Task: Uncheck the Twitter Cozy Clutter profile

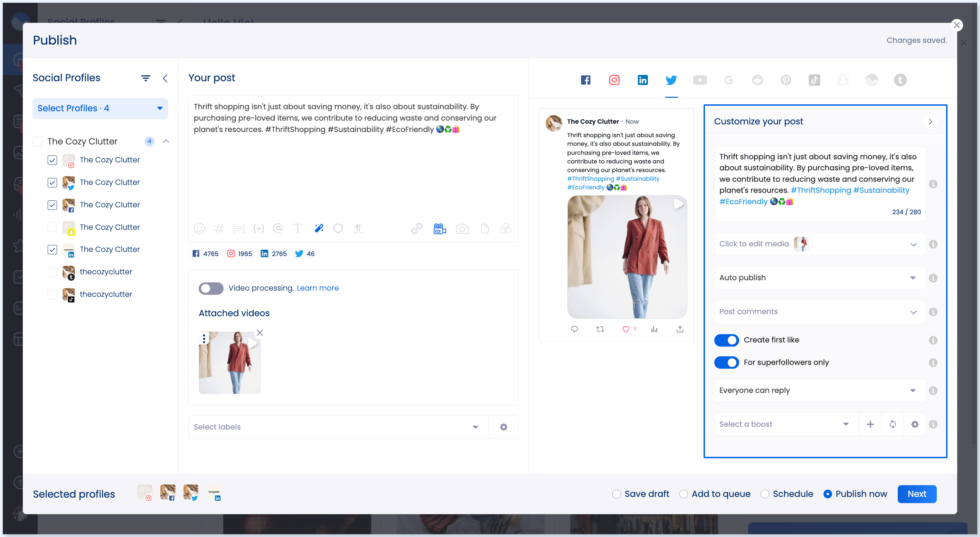Action: [x=52, y=182]
